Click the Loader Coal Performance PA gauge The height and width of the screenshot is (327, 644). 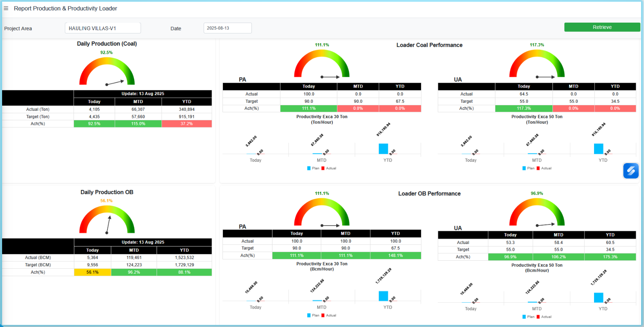322,64
